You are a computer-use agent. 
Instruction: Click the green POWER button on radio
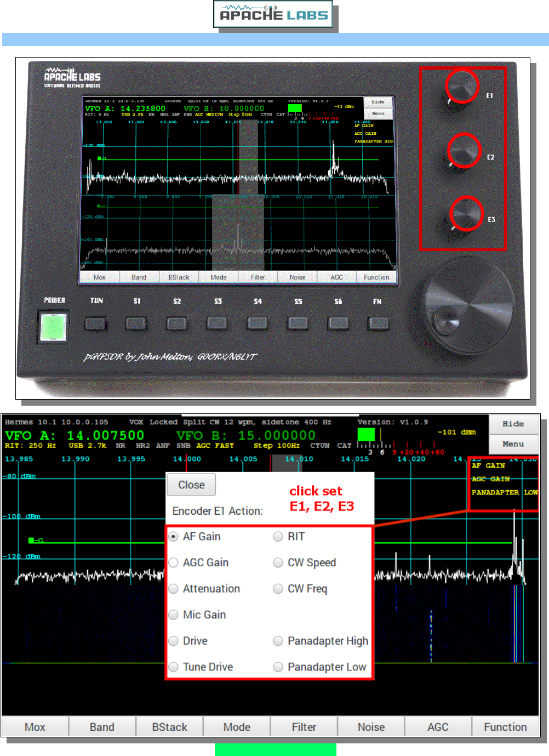point(54,327)
